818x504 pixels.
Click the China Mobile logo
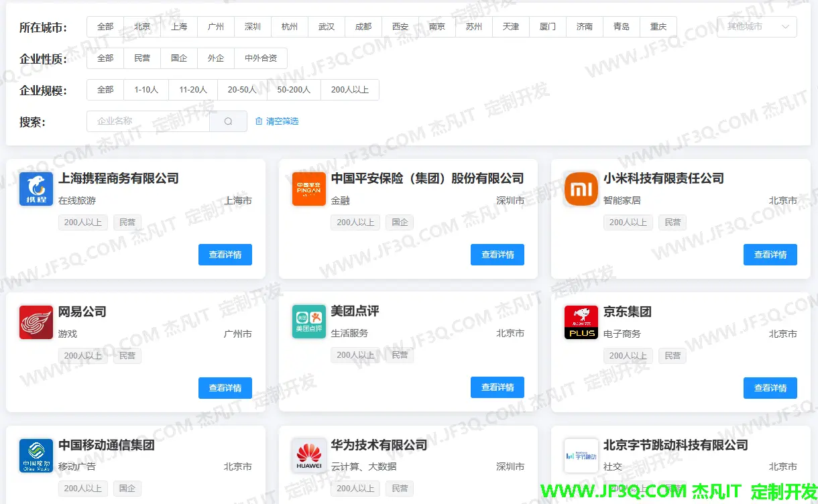coord(36,456)
